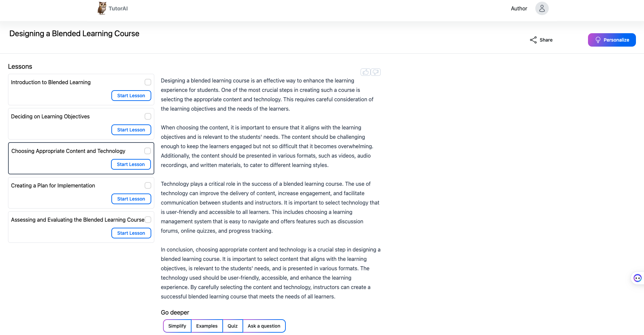The height and width of the screenshot is (335, 644).
Task: Click the thumbs down feedback icon
Action: 376,72
